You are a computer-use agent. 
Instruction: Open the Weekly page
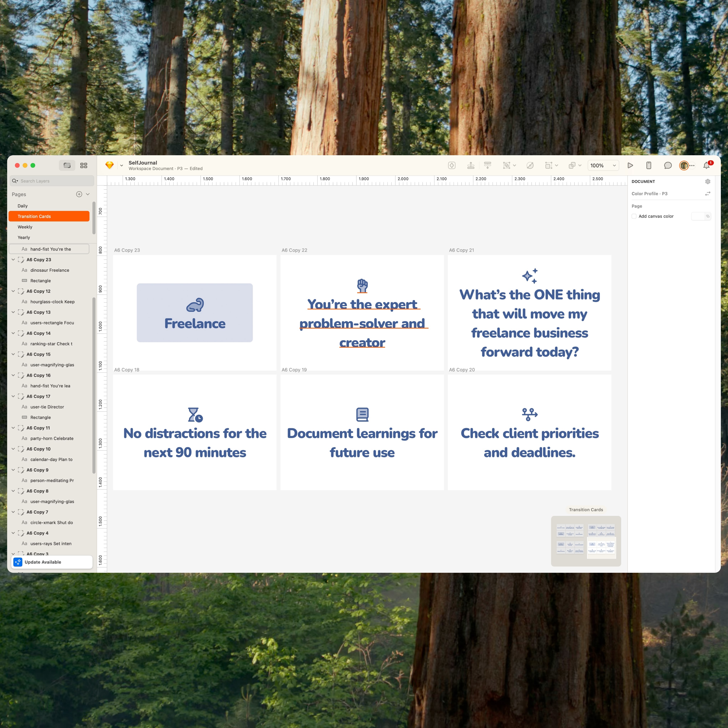tap(49, 227)
